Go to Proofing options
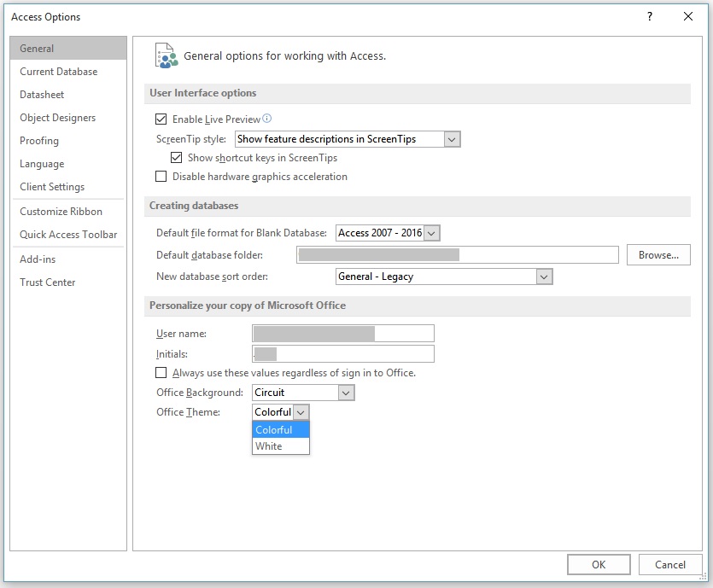This screenshot has width=713, height=588. pyautogui.click(x=68, y=141)
